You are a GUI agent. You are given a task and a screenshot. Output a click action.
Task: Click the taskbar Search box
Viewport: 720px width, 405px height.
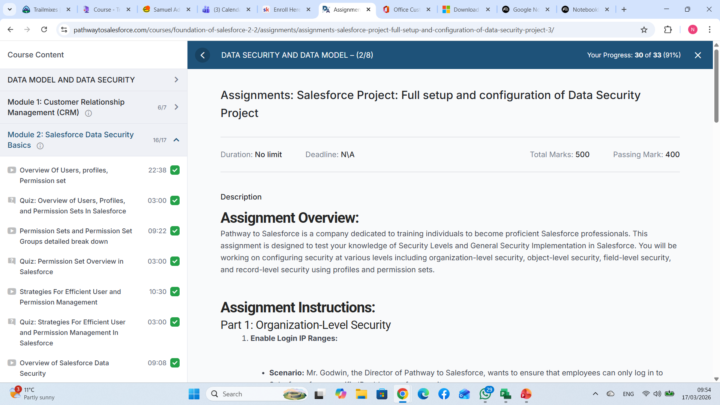(257, 394)
